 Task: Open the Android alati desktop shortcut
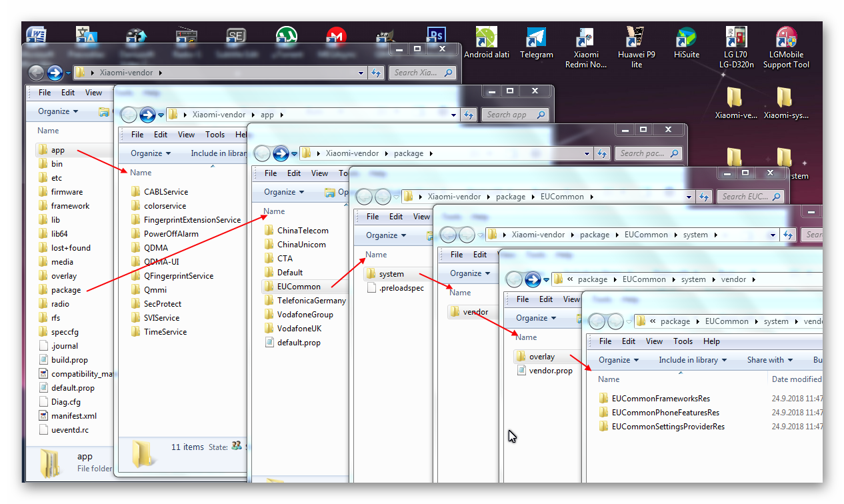click(x=487, y=43)
